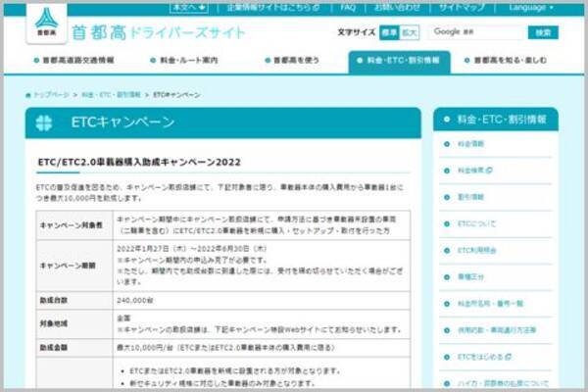Open 首都高を知る・楽しむ menu
588x392 pixels.
pos(506,60)
